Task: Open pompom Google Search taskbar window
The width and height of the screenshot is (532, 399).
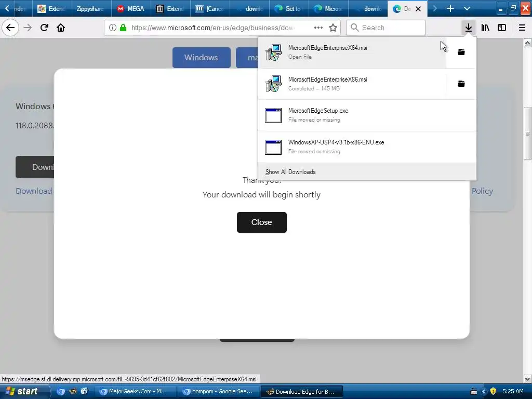Action: 218,392
